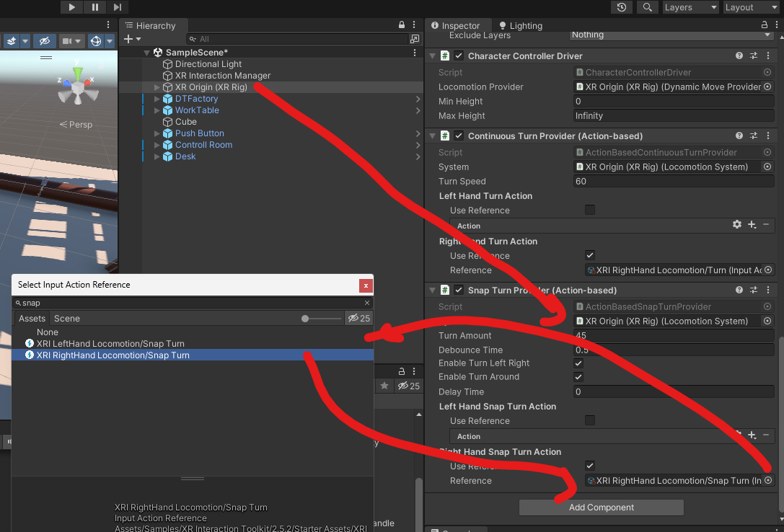The image size is (784, 532).
Task: Open Snap Turn Provider kebab menu
Action: (768, 291)
